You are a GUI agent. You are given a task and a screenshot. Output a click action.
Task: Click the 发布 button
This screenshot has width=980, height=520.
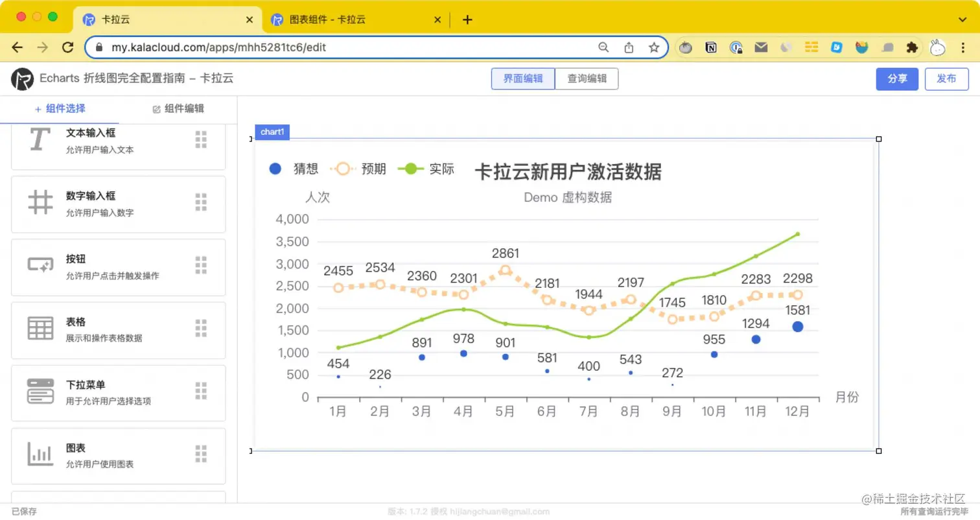tap(946, 79)
